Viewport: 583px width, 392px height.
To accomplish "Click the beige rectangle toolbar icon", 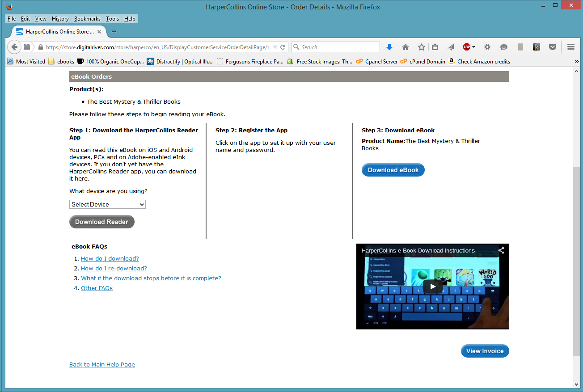I will pos(520,47).
